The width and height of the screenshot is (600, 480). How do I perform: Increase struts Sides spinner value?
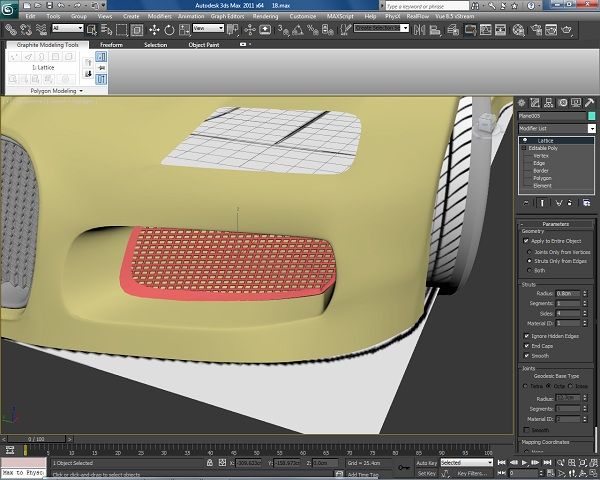click(x=585, y=311)
